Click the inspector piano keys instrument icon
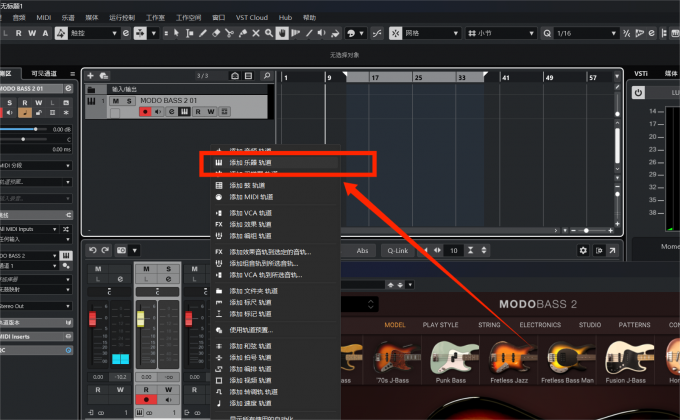 66,255
